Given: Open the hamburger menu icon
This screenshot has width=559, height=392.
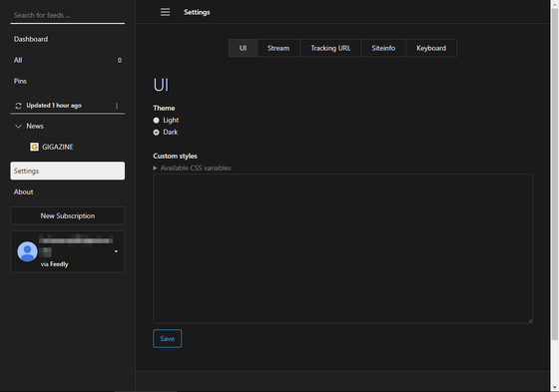Looking at the screenshot, I should (x=165, y=12).
